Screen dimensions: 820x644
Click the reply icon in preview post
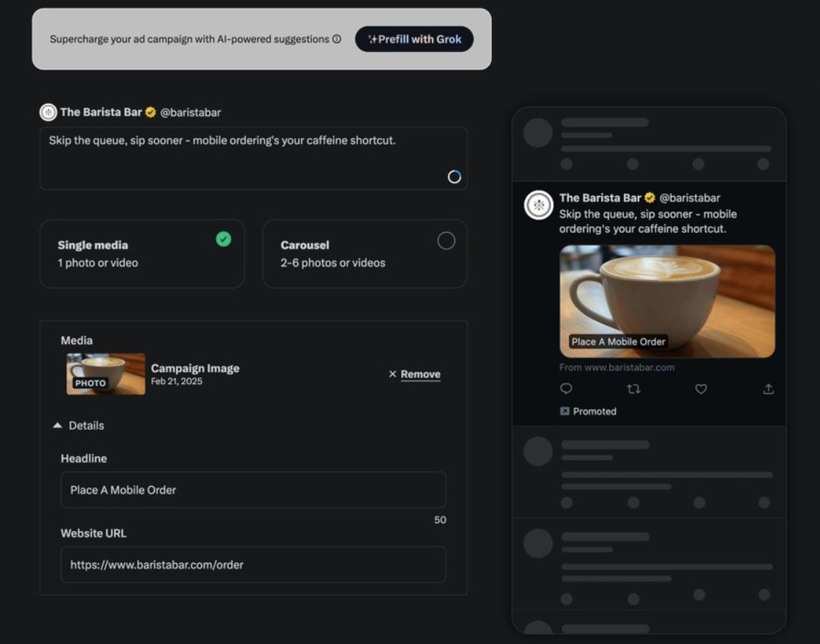566,388
